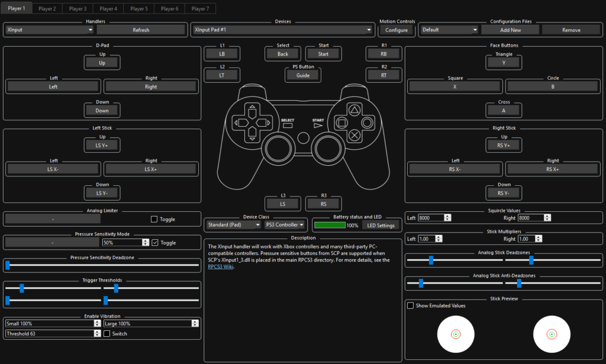
Task: Click the Large 100% vibration stepper
Action: [x=195, y=323]
